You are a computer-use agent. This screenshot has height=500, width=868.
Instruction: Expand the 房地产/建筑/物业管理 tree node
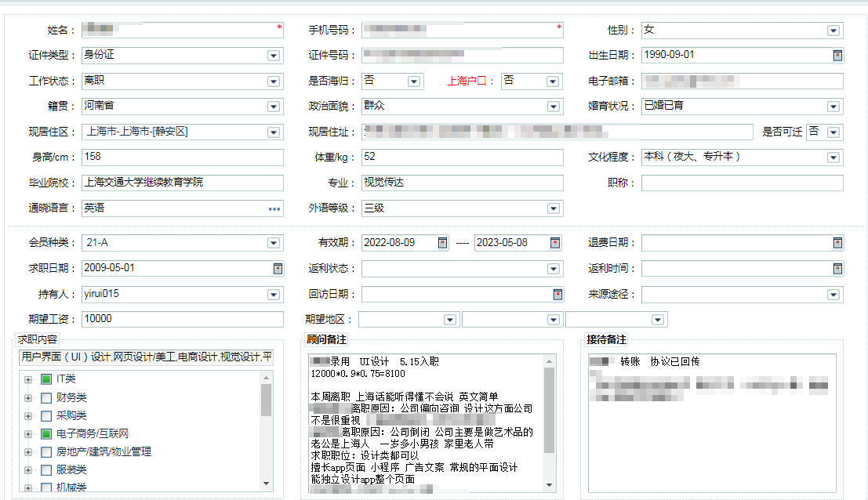click(27, 452)
